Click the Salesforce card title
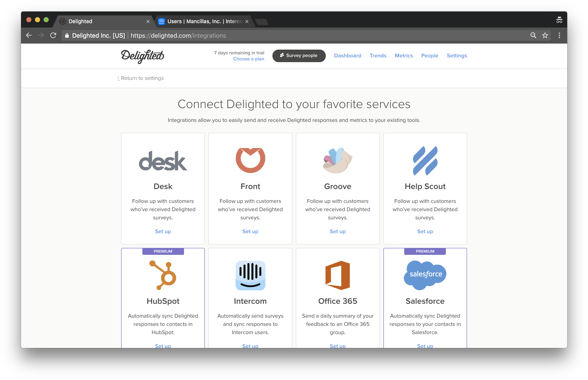Image resolution: width=588 pixels, height=380 pixels. (x=425, y=301)
